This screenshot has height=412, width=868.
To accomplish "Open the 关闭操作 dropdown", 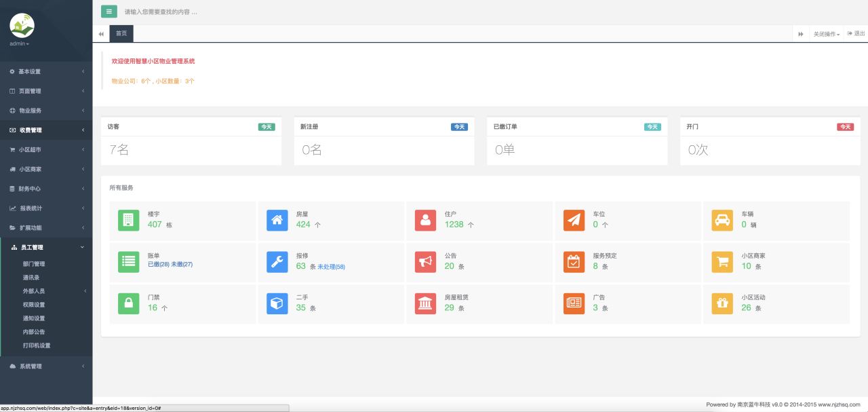I will click(x=826, y=34).
